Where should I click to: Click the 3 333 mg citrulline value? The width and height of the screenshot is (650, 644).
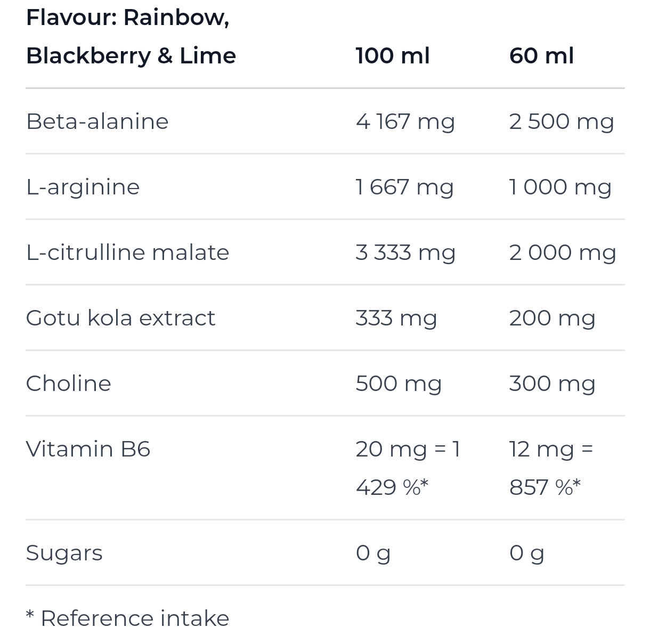(x=405, y=252)
